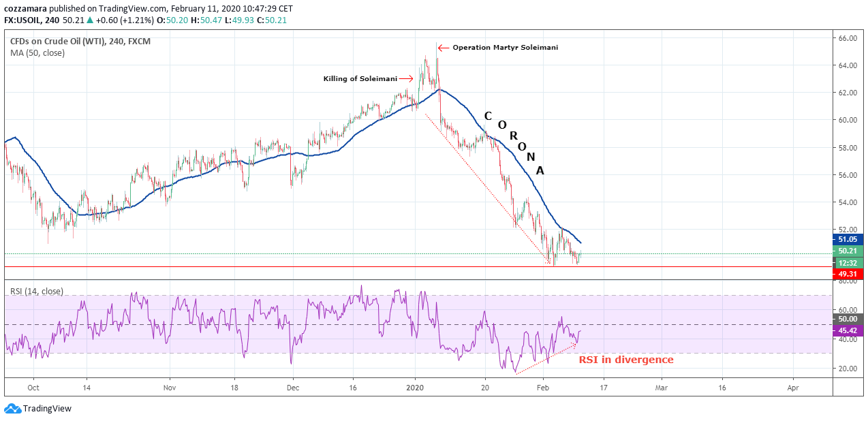Click the green 50.21 current price tag

pos(848,251)
